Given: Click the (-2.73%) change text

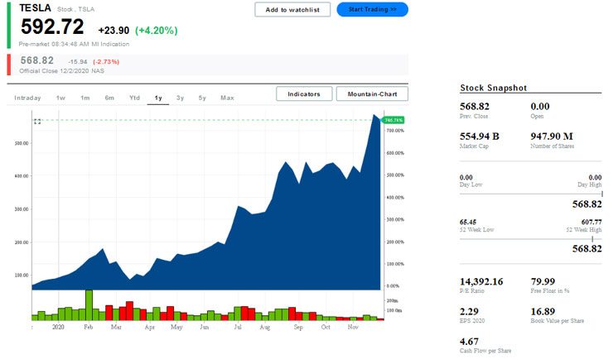Looking at the screenshot, I should click(x=106, y=62).
